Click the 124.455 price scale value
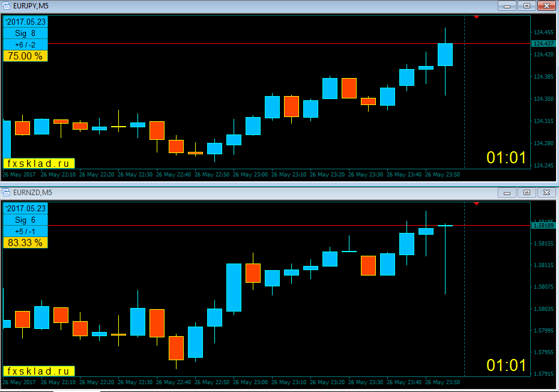 (x=543, y=32)
